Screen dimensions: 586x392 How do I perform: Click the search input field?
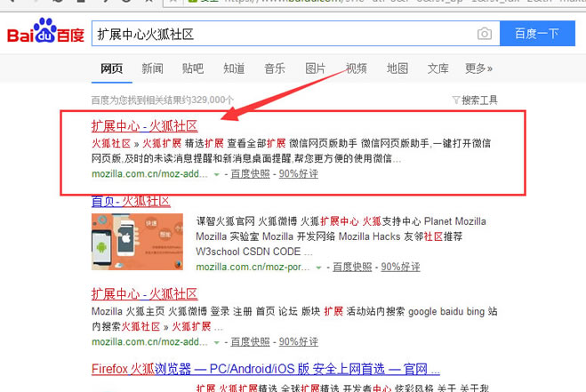click(x=285, y=34)
